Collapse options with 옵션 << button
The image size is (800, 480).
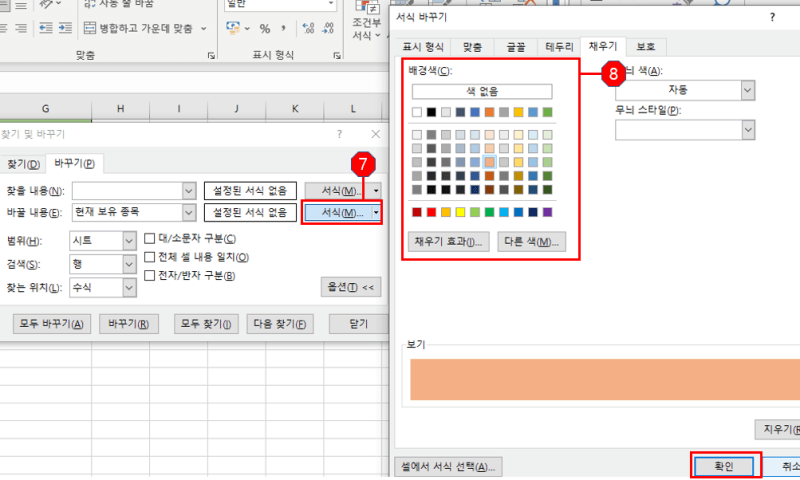(351, 287)
